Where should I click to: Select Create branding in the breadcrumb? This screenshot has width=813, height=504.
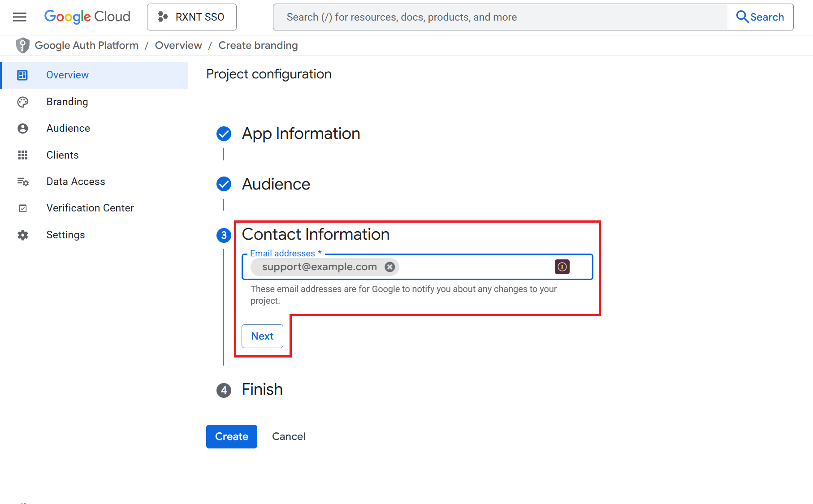pyautogui.click(x=258, y=45)
